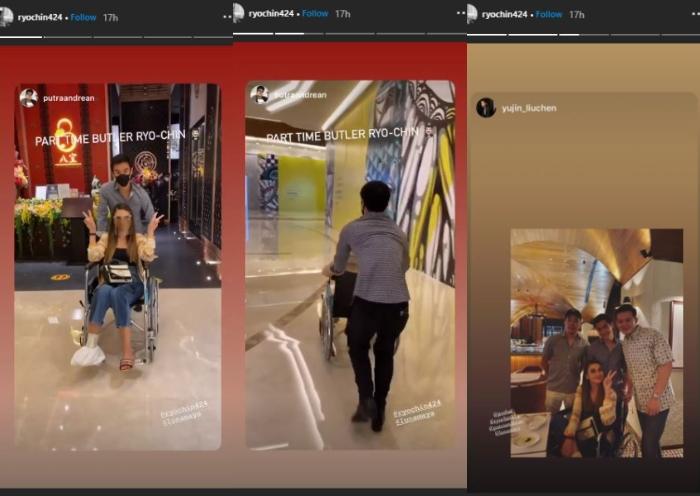Click the 17h timestamp in third story
The image size is (700, 496).
click(x=576, y=15)
